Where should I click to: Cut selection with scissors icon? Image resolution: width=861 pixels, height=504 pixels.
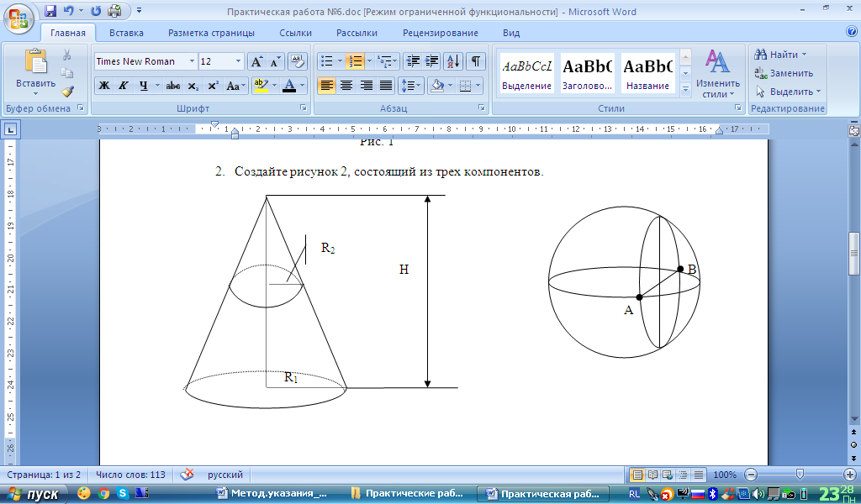coord(67,55)
